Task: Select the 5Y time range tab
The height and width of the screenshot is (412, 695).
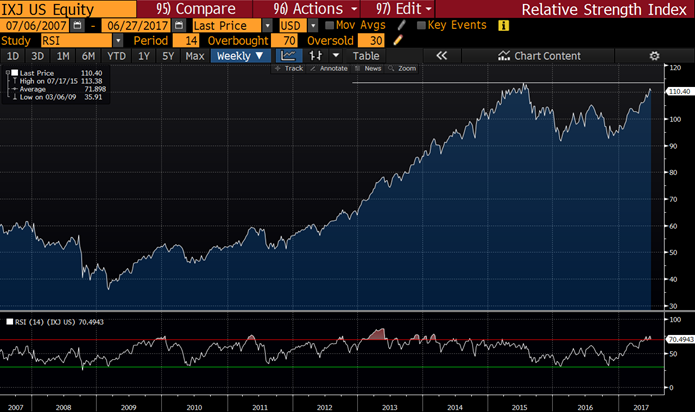Action: 168,56
